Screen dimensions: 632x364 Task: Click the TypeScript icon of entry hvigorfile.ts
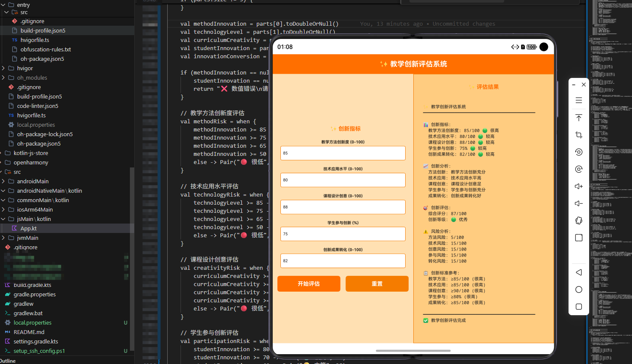coord(15,40)
